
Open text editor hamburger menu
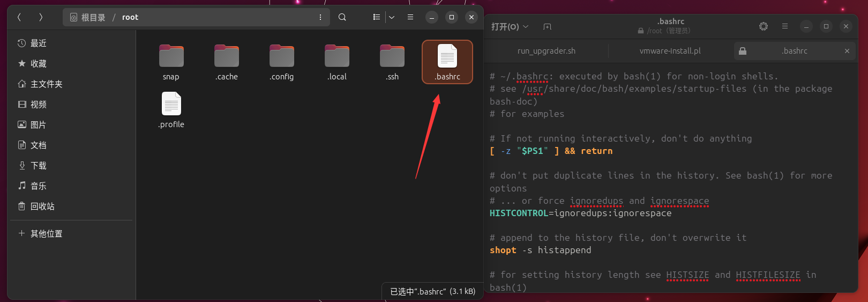(x=785, y=26)
